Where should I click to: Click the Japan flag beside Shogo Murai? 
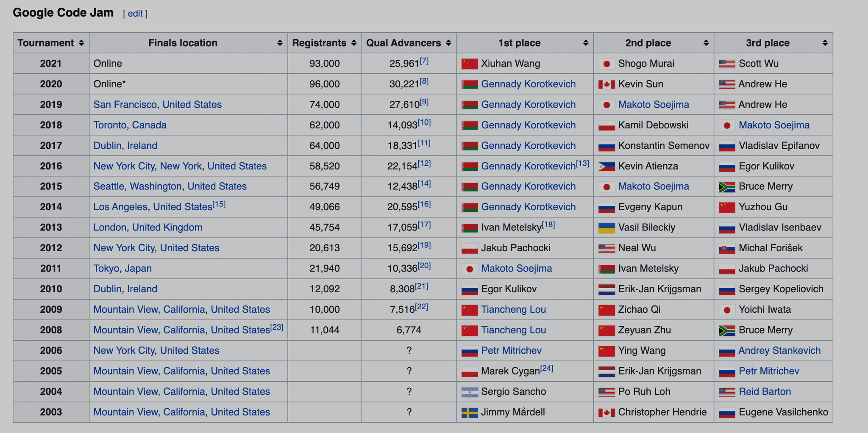click(606, 64)
